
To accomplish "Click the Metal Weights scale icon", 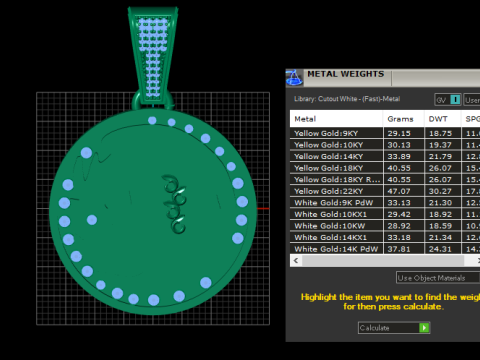I will (x=294, y=78).
